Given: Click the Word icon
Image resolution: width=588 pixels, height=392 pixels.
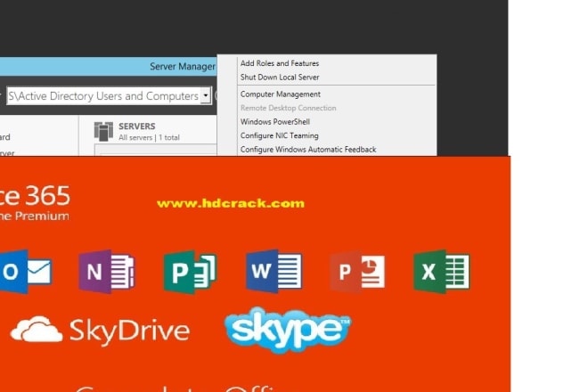Looking at the screenshot, I should (x=274, y=271).
